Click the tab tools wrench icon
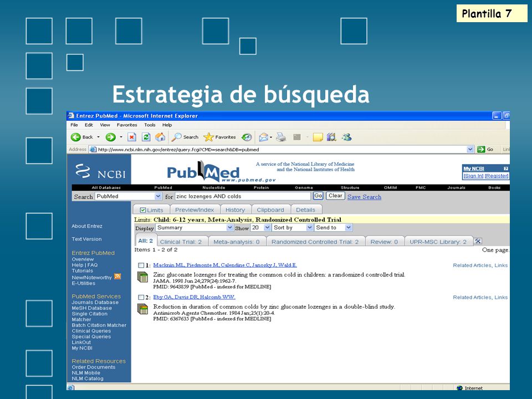 click(x=478, y=241)
